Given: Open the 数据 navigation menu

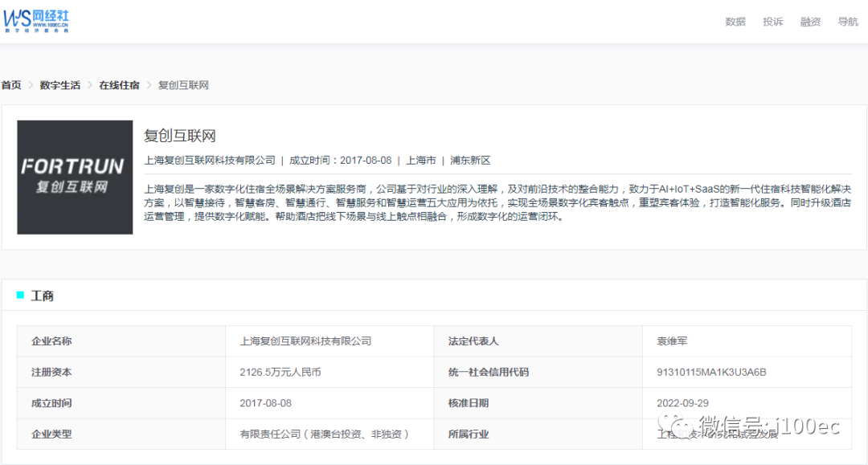Looking at the screenshot, I should [x=735, y=22].
